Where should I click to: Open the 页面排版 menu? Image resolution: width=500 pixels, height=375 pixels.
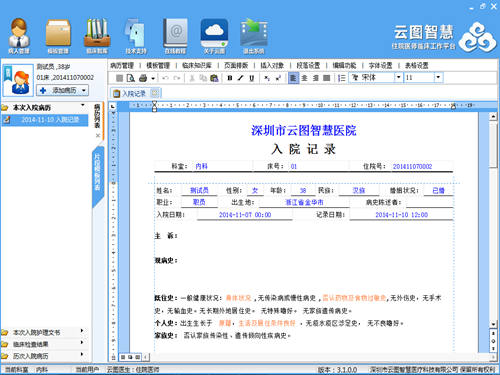tap(236, 65)
